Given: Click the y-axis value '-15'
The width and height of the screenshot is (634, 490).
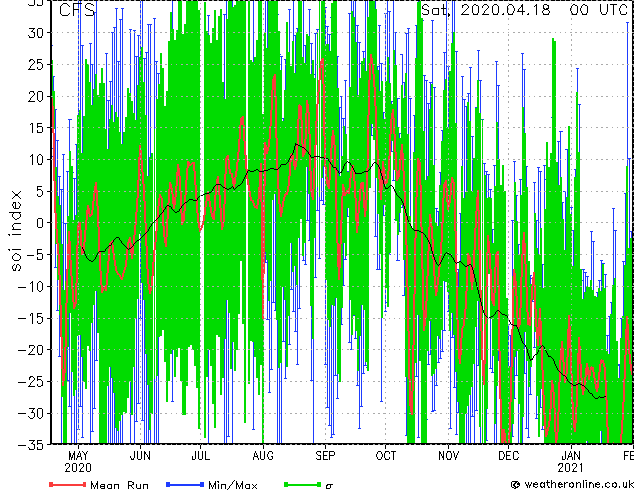Looking at the screenshot, I should [x=31, y=319].
